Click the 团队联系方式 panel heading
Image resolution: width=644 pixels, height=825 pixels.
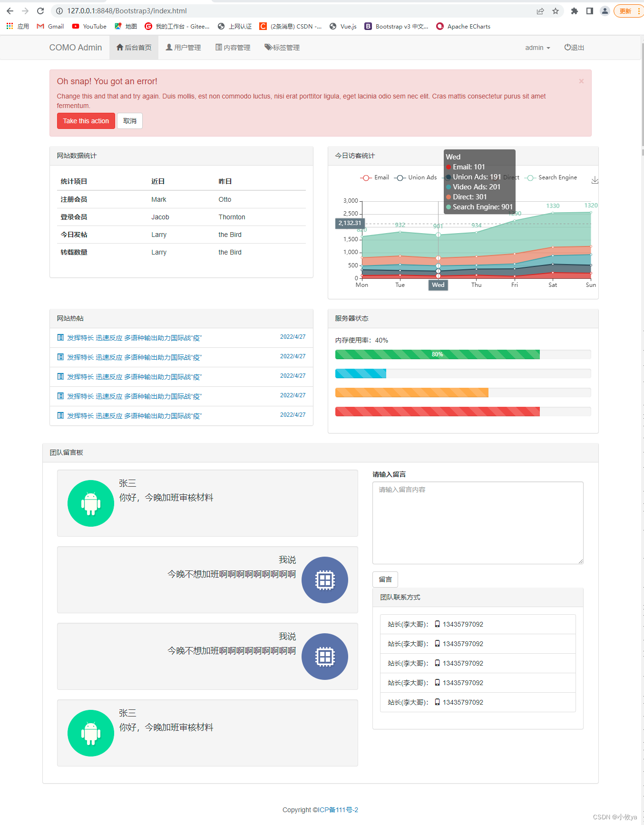[x=400, y=598]
